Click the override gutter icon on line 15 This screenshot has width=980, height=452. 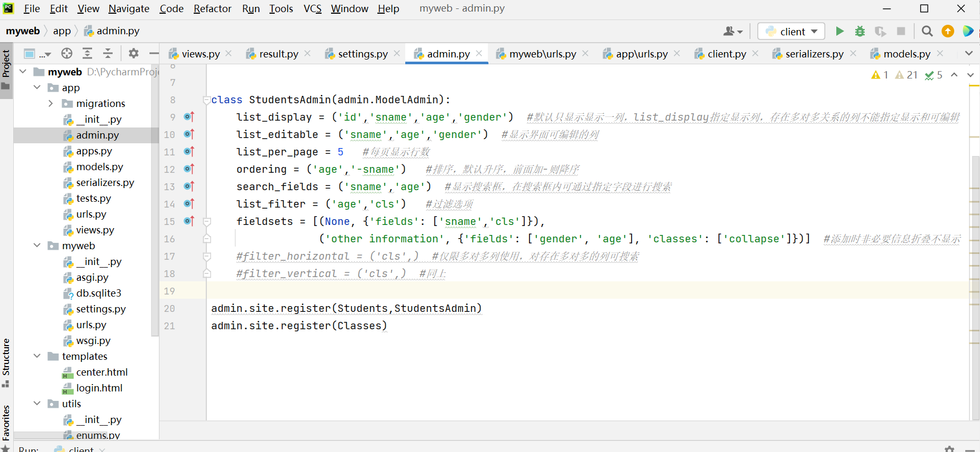(x=189, y=221)
